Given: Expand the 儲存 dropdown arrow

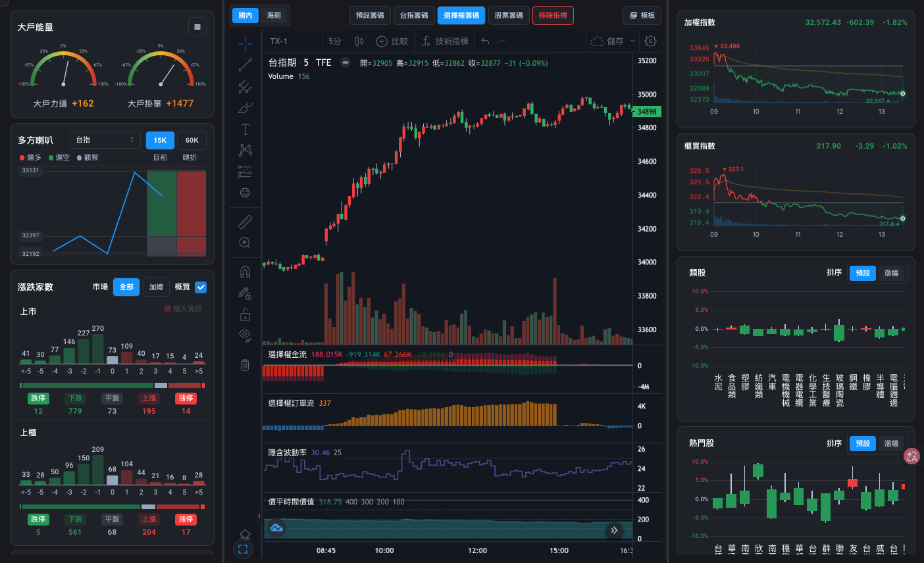Looking at the screenshot, I should coord(633,41).
